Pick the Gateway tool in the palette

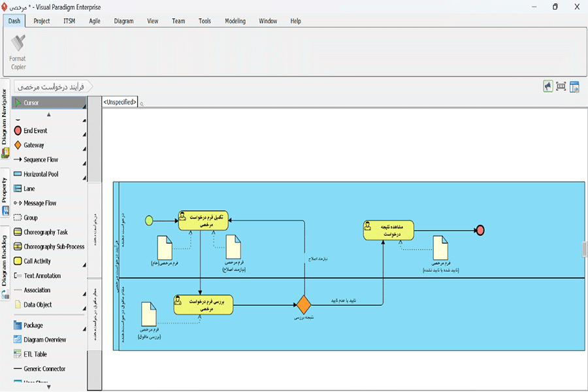[x=34, y=145]
